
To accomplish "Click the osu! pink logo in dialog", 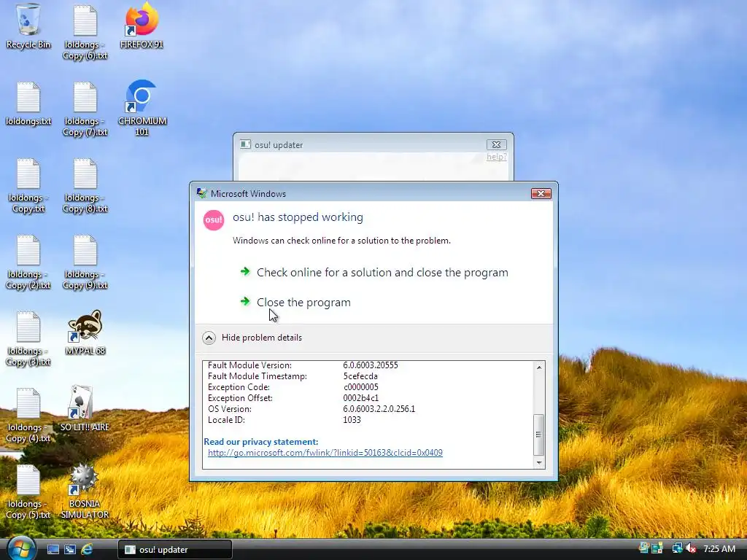I will pos(214,220).
